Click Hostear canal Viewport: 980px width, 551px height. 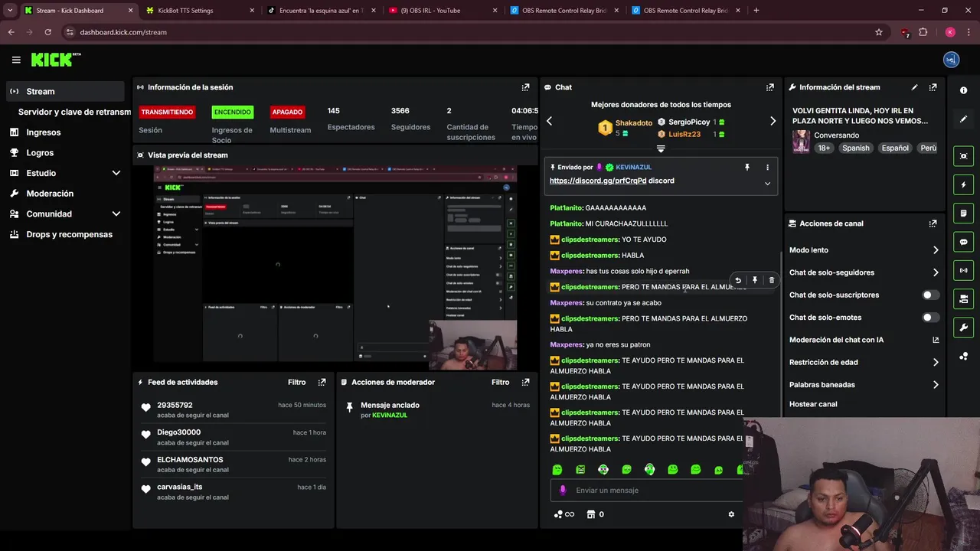(813, 404)
